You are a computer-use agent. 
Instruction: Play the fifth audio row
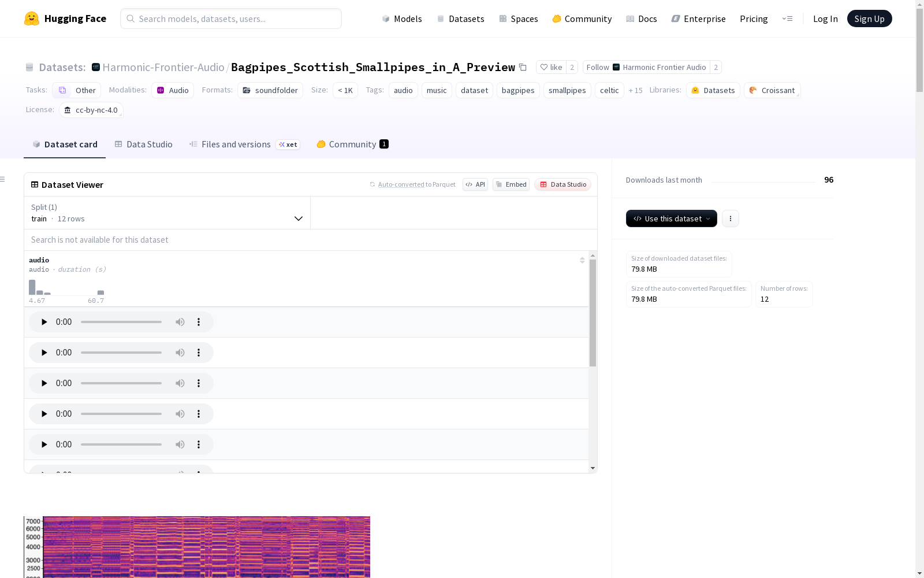coord(44,444)
